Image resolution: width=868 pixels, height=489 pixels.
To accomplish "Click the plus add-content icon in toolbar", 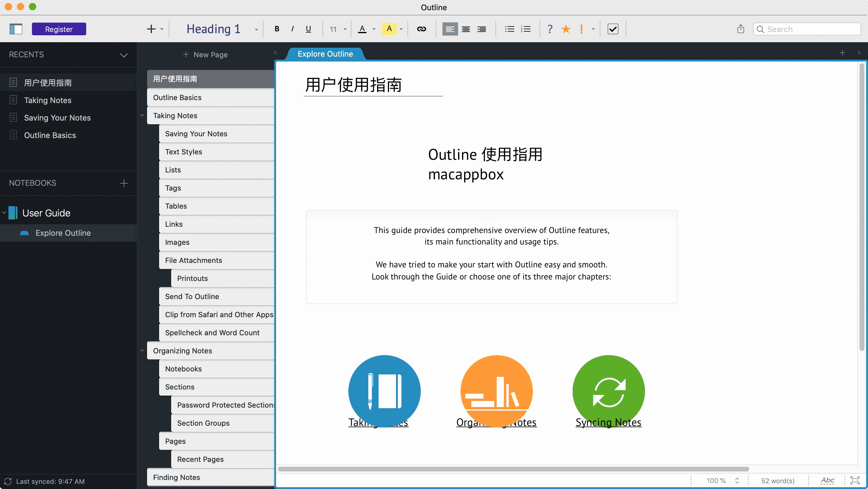I will tap(151, 29).
